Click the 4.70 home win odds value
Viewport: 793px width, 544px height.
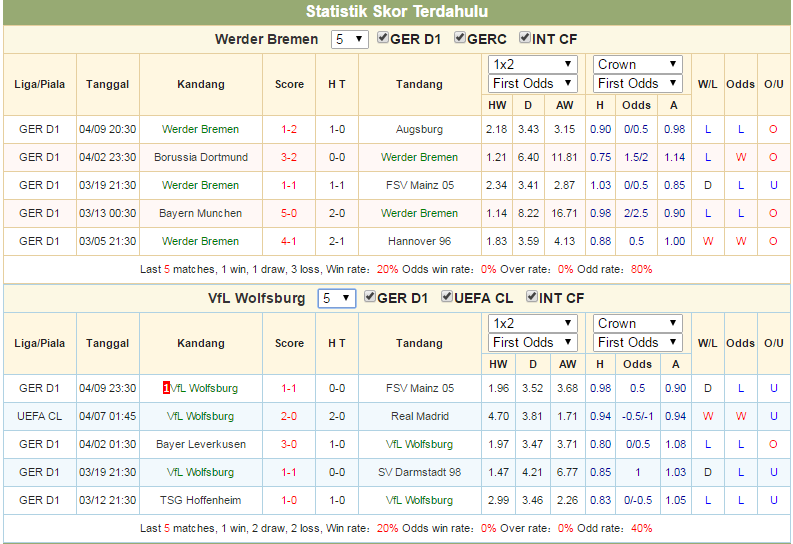pos(498,416)
